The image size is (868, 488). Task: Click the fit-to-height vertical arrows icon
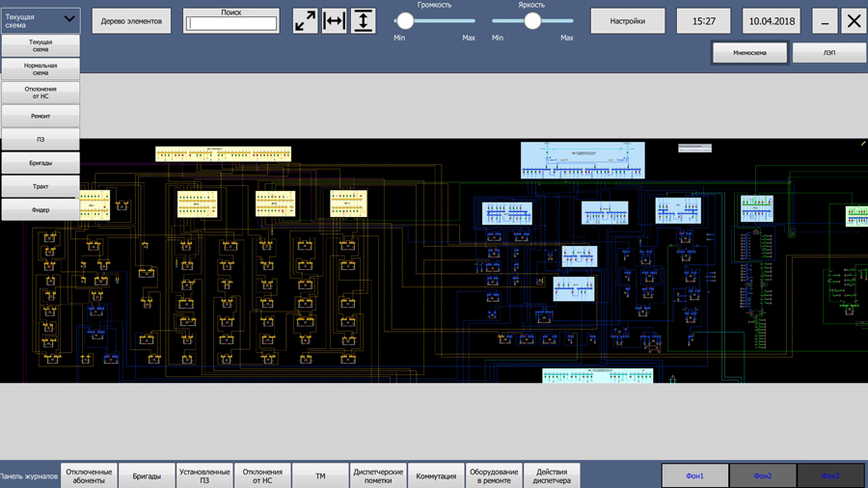pyautogui.click(x=364, y=21)
